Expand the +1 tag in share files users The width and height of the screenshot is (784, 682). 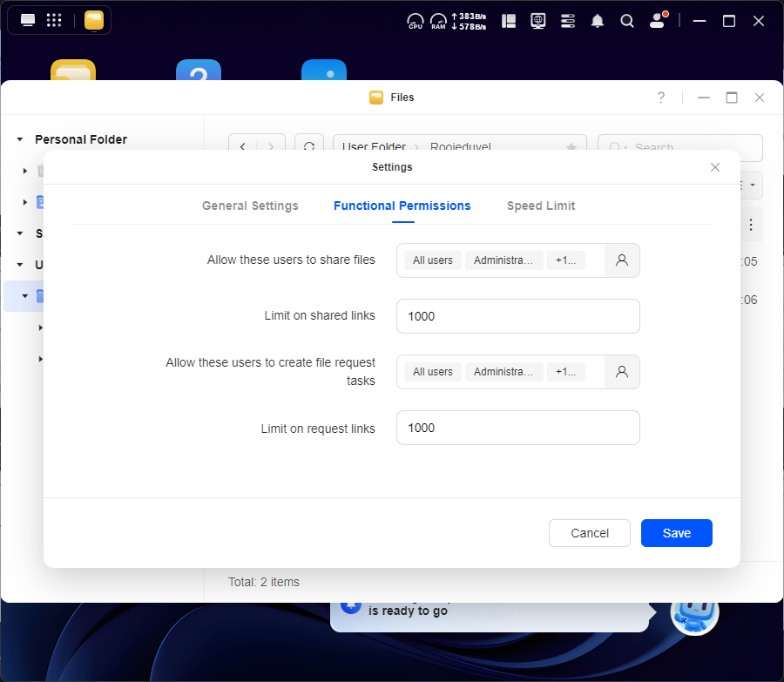tap(565, 260)
